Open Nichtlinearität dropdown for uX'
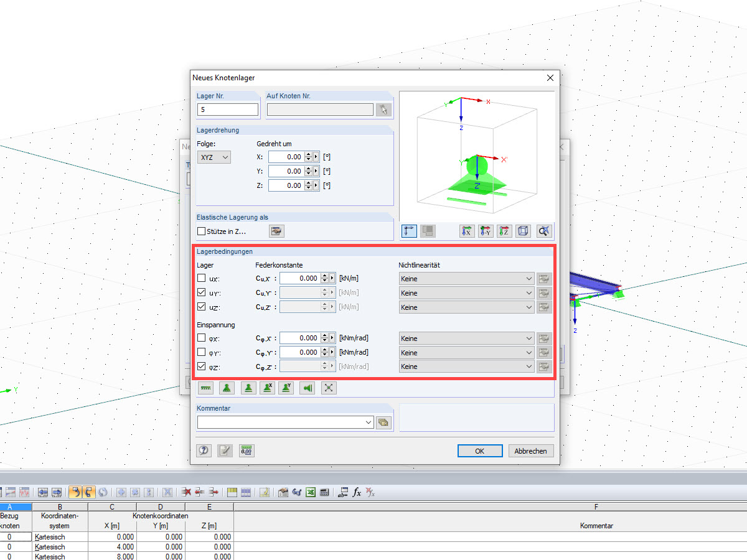Image resolution: width=747 pixels, height=560 pixels. [467, 279]
